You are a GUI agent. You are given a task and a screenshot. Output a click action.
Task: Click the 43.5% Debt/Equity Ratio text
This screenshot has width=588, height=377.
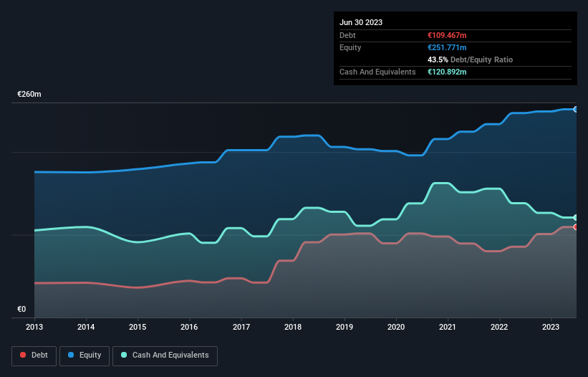(471, 59)
